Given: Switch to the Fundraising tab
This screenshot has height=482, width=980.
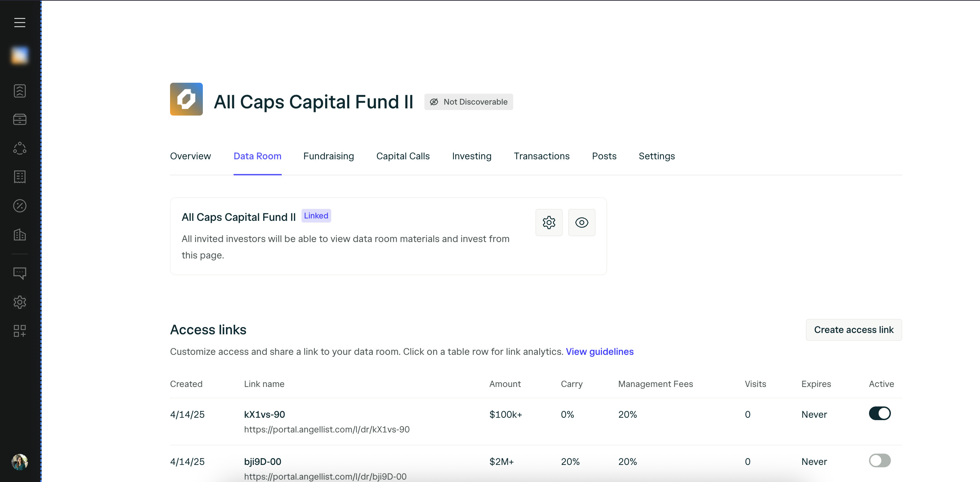Looking at the screenshot, I should [x=328, y=156].
